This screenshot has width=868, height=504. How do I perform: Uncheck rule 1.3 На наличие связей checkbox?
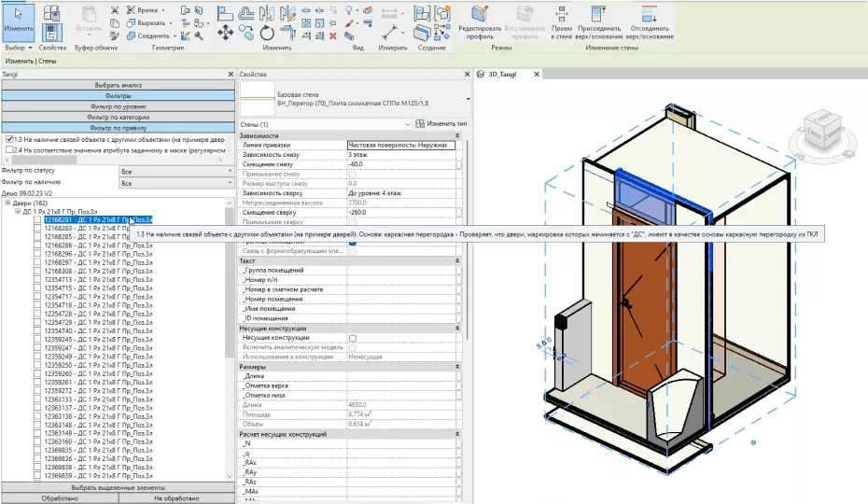click(x=9, y=139)
